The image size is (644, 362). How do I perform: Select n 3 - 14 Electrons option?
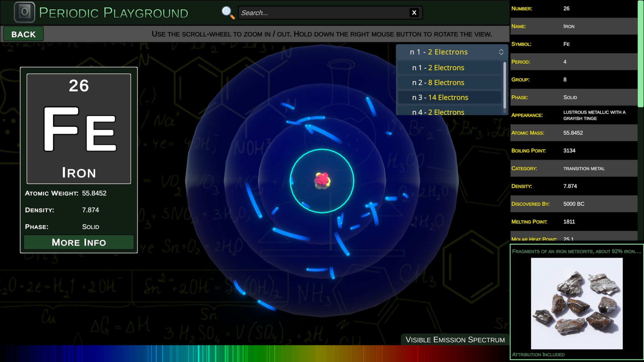[449, 98]
